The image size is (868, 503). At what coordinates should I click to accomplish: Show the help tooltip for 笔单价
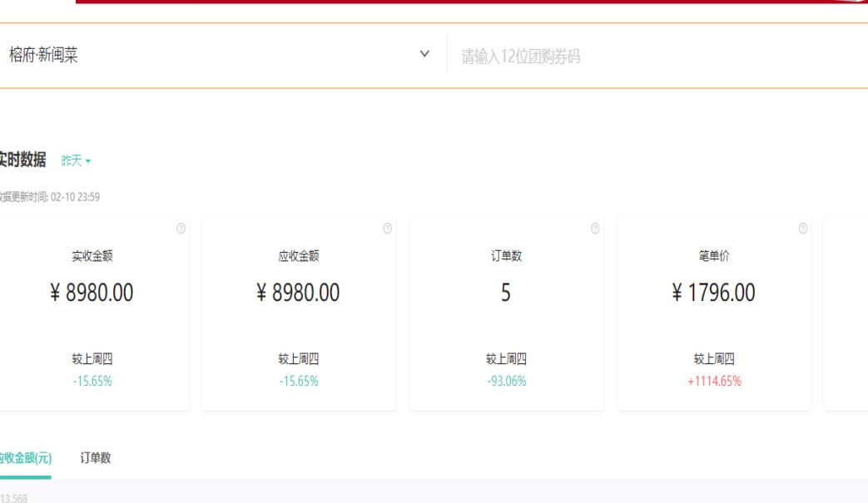(x=802, y=229)
